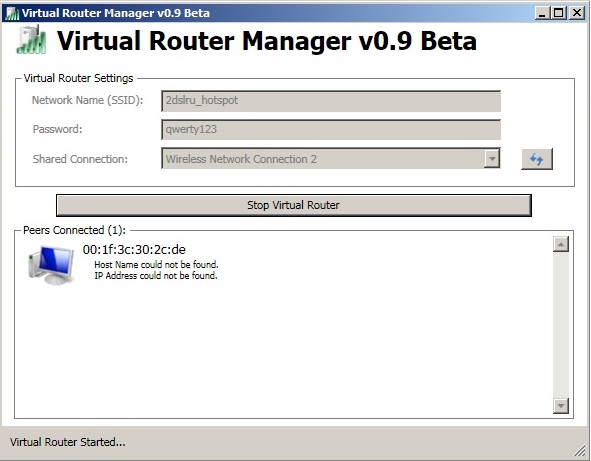
Task: Click the Host Name could not be found text
Action: [156, 265]
